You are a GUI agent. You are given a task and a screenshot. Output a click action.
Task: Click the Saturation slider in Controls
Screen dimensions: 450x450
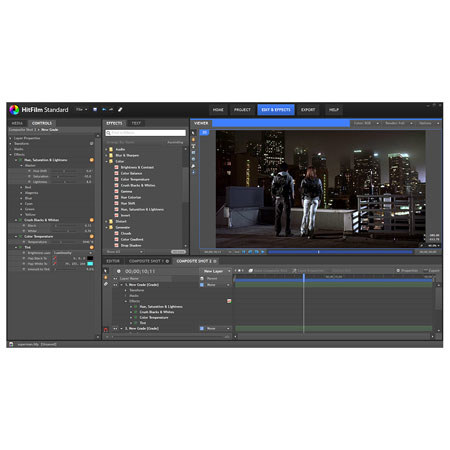click(65, 176)
